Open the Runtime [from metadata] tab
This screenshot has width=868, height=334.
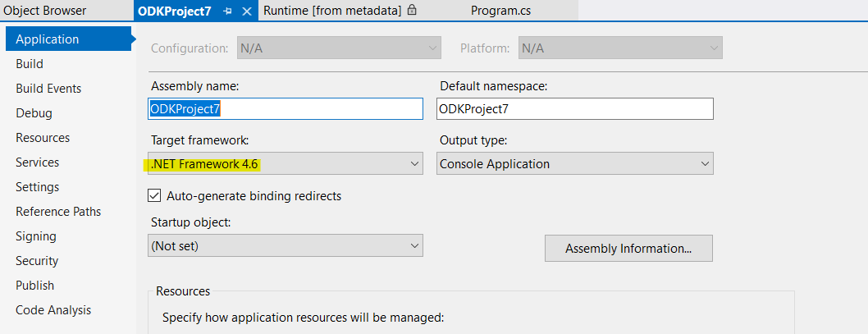[332, 11]
